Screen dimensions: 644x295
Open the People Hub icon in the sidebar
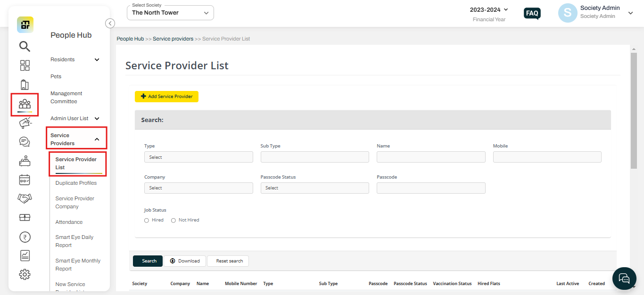pos(25,104)
